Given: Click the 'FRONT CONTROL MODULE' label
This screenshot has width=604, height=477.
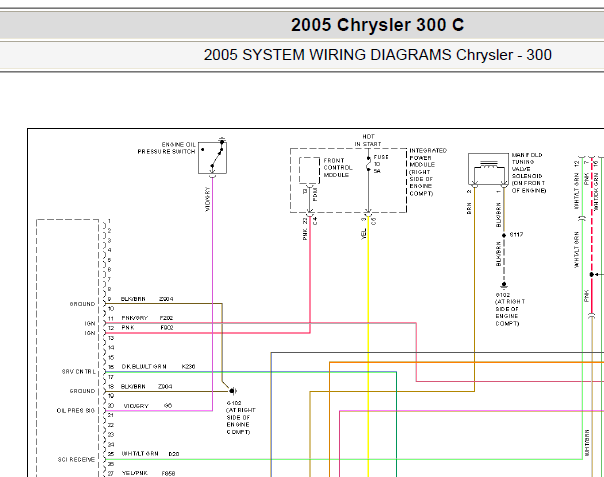Looking at the screenshot, I should click(338, 168).
